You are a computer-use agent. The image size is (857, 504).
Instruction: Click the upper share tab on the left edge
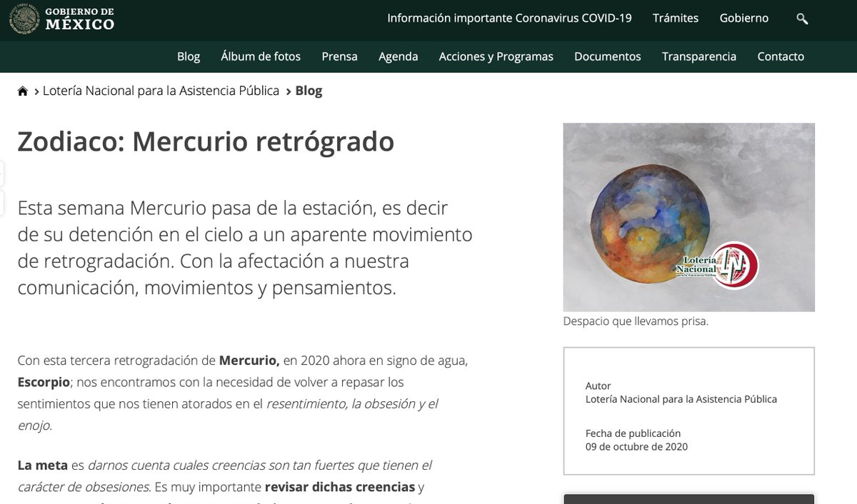coord(3,171)
